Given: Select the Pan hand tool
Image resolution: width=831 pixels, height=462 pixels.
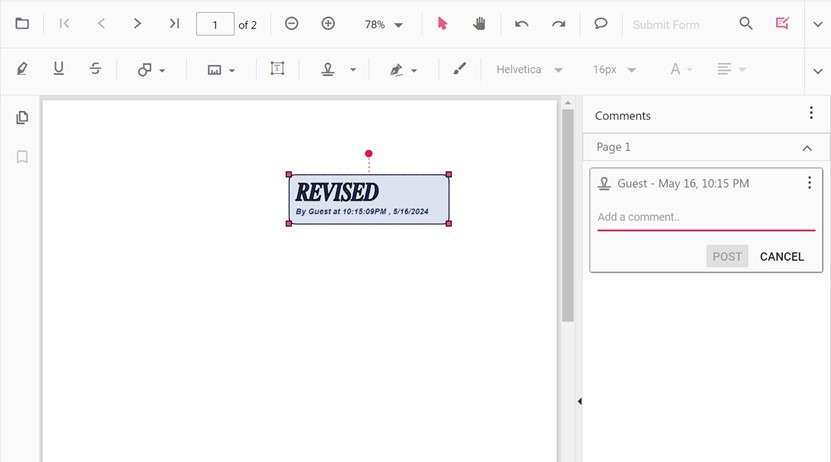Looking at the screenshot, I should pos(479,24).
